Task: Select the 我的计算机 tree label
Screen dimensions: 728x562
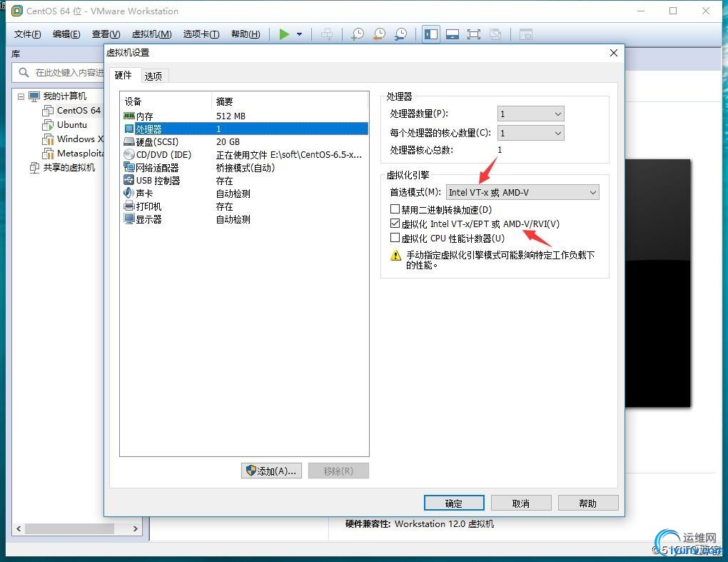Action: tap(64, 96)
